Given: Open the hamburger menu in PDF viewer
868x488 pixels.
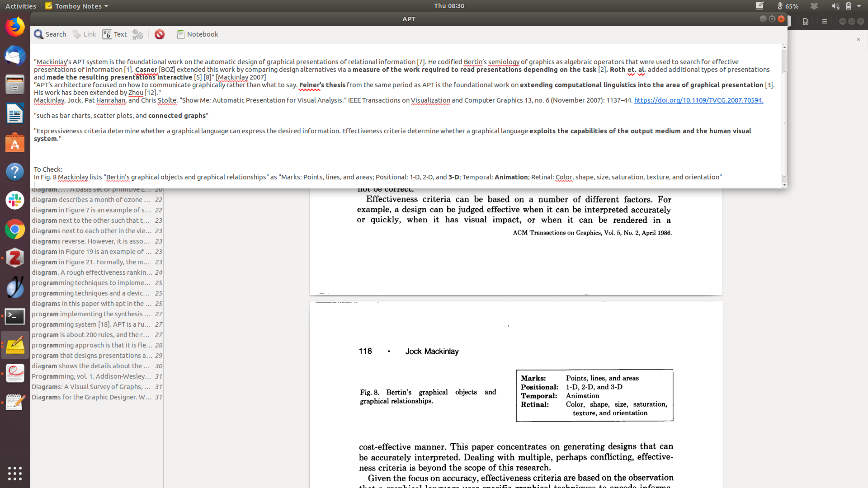Looking at the screenshot, I should coord(824,21).
